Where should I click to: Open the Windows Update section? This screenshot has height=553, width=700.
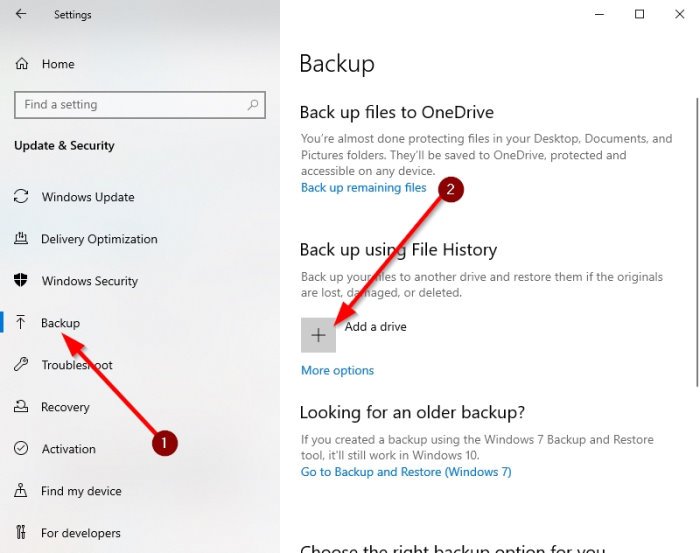[x=88, y=197]
